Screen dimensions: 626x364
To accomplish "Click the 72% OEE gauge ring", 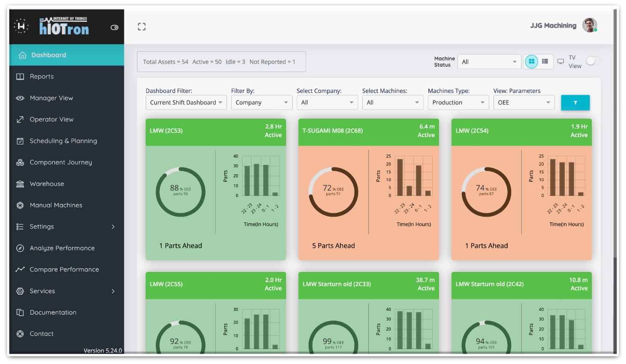I will [x=334, y=191].
